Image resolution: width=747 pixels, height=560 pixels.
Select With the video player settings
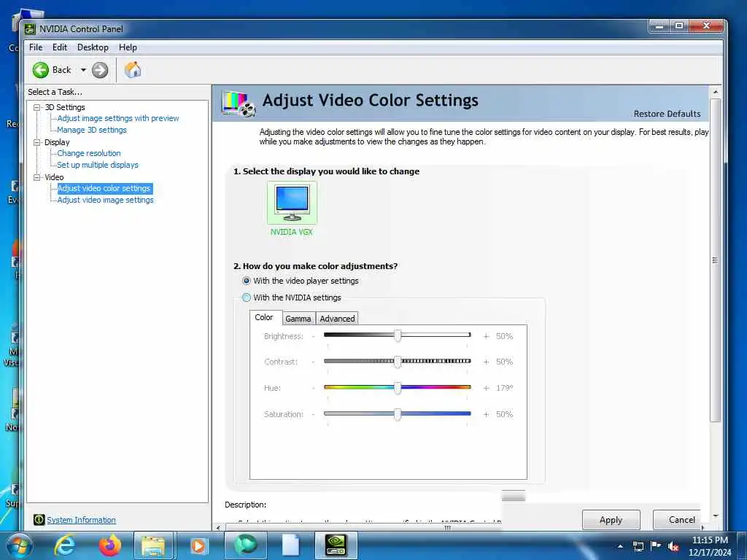pos(247,281)
